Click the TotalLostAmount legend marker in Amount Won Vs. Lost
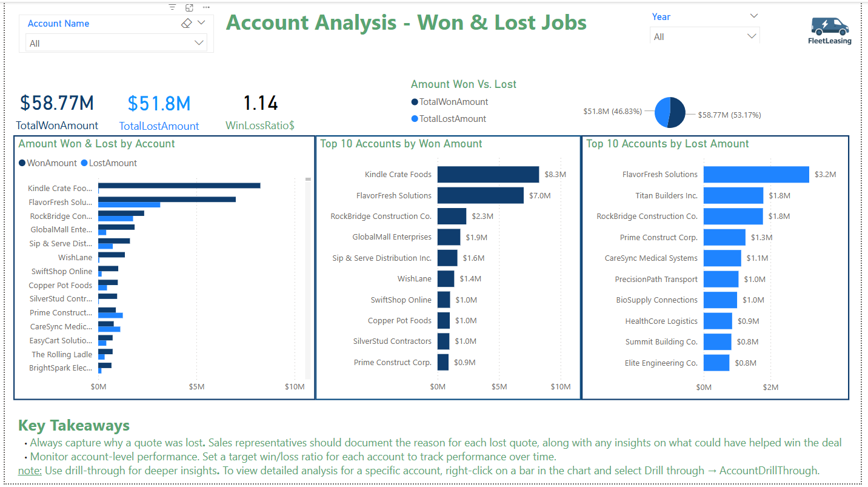The image size is (868, 487). click(x=415, y=119)
